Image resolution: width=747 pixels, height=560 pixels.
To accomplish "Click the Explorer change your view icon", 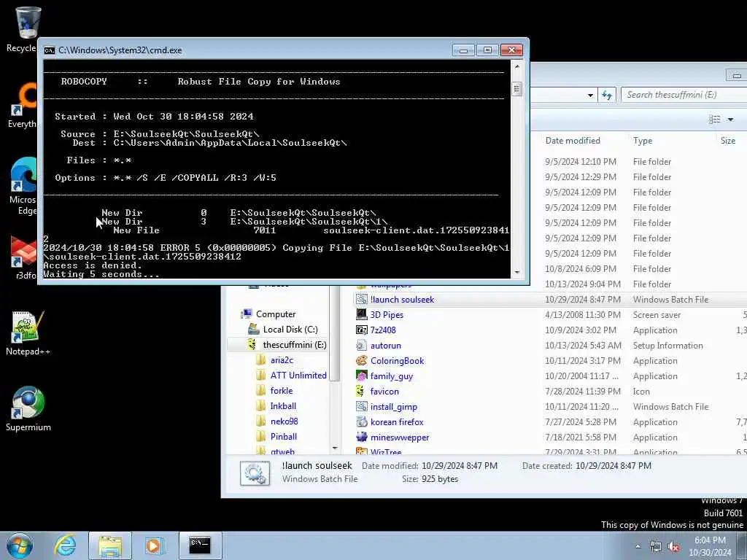I will click(x=715, y=120).
